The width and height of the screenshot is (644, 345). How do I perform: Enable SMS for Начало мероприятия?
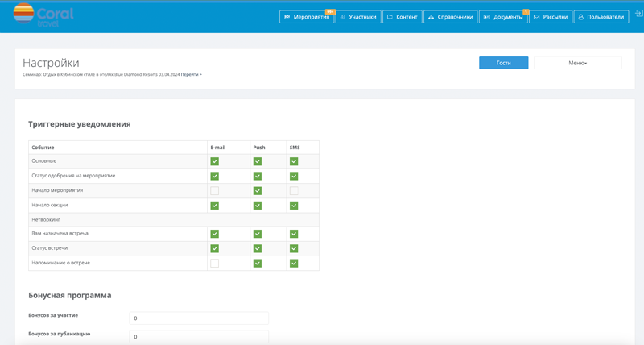coord(294,191)
